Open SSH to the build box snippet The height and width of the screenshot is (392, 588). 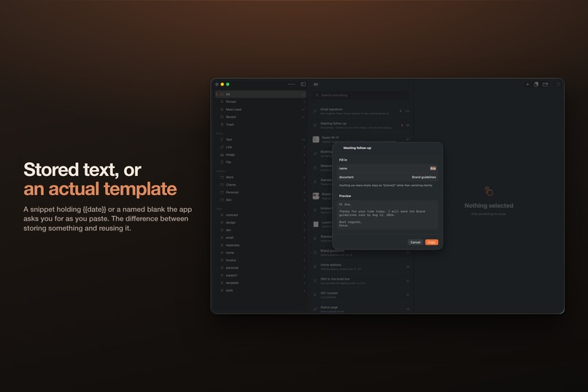coord(361,281)
